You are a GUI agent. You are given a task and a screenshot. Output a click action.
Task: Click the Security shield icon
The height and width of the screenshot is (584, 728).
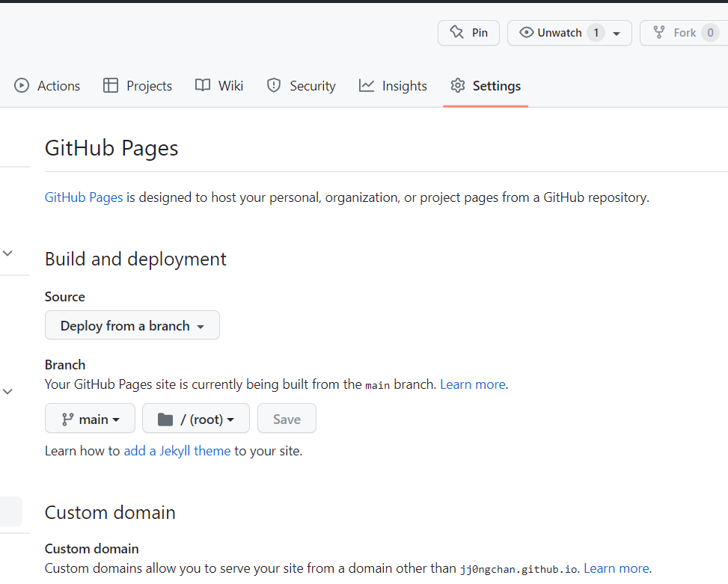point(273,85)
